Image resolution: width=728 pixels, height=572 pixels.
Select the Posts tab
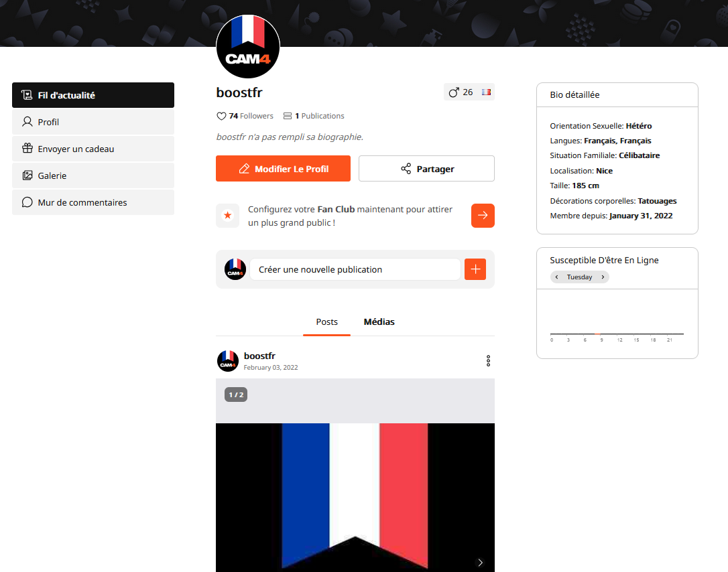327,322
